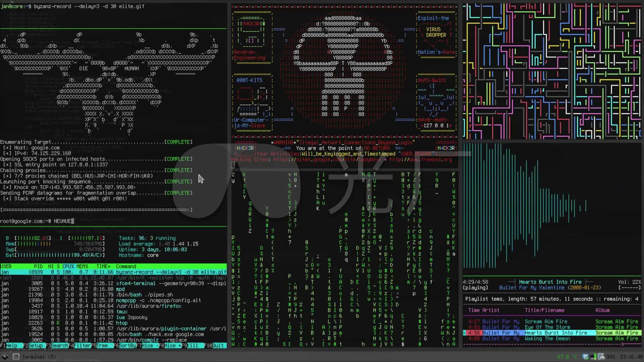Select the mpd process row
The image size is (644, 362).
click(x=113, y=289)
